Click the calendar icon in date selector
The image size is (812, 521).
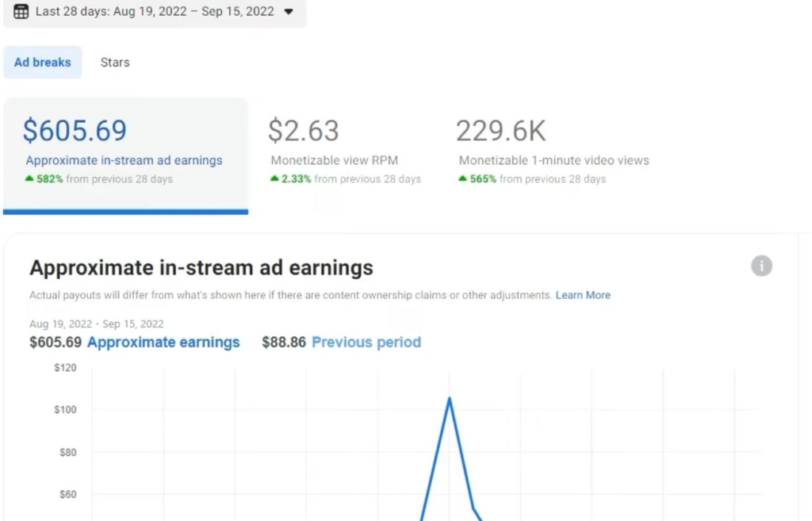coord(21,12)
